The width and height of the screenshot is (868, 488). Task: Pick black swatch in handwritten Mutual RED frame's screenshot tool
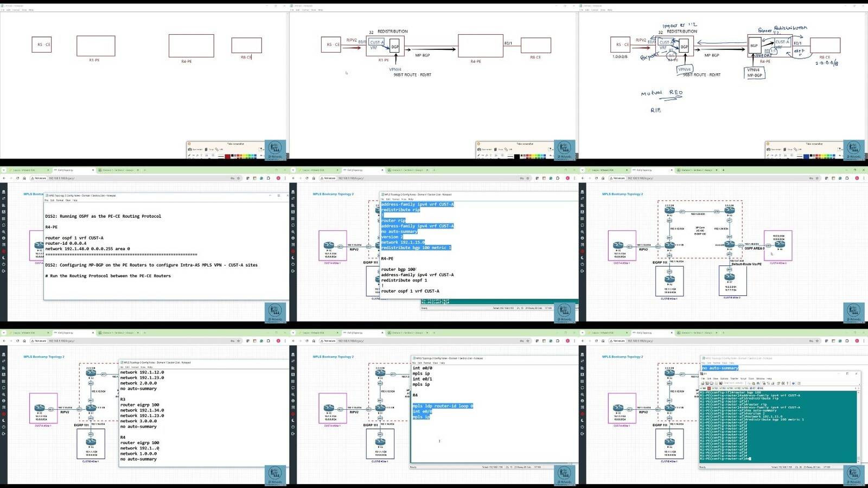(811, 155)
